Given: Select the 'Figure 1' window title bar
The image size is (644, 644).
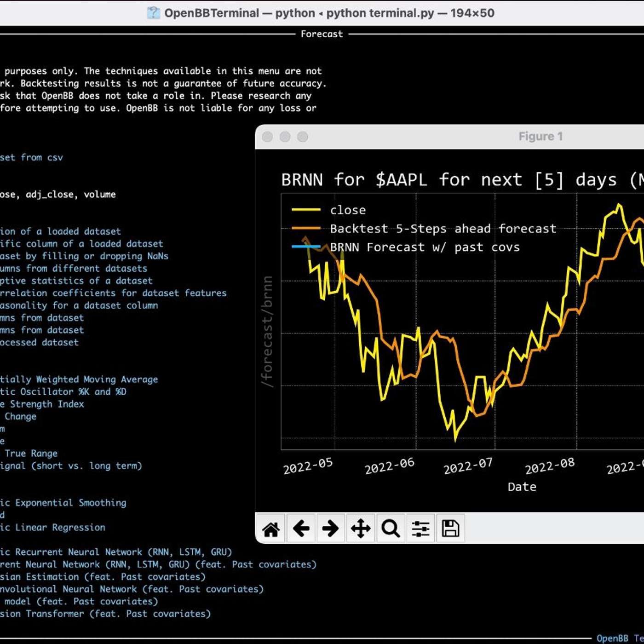Looking at the screenshot, I should coord(541,136).
